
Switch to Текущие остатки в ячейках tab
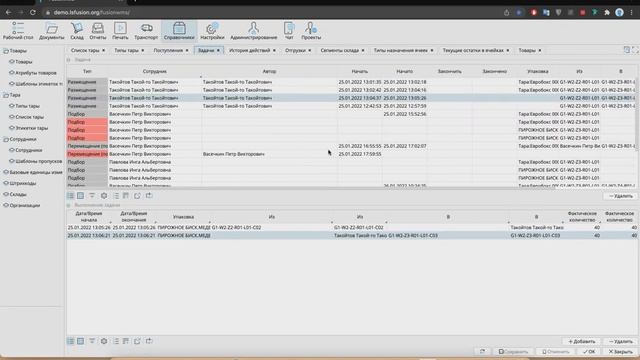(x=473, y=50)
